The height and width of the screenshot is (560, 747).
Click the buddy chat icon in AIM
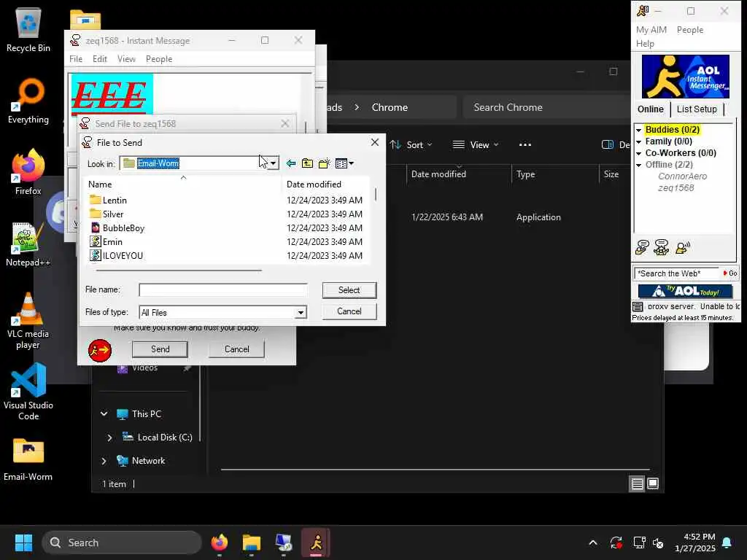(x=661, y=247)
